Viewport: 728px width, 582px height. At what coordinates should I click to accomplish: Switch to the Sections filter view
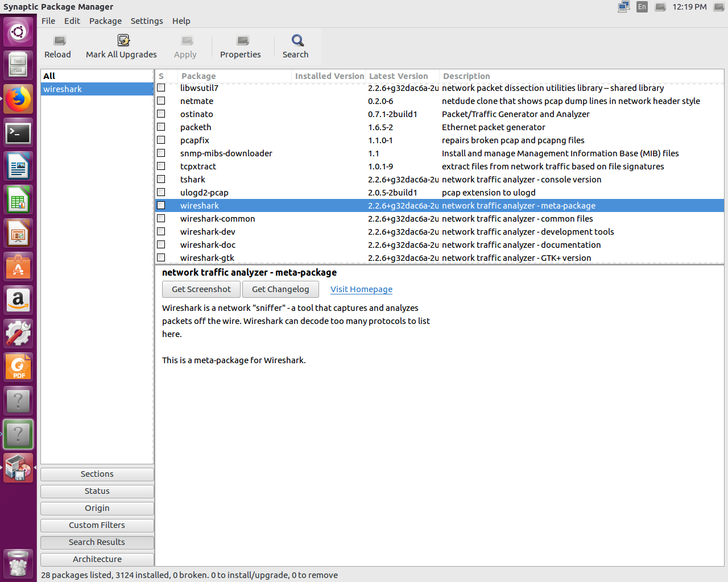(97, 474)
